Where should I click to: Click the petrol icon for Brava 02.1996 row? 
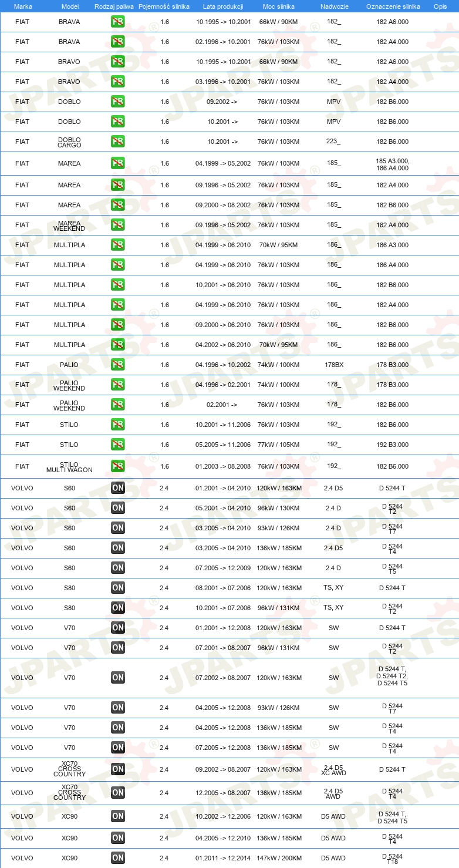click(x=117, y=42)
